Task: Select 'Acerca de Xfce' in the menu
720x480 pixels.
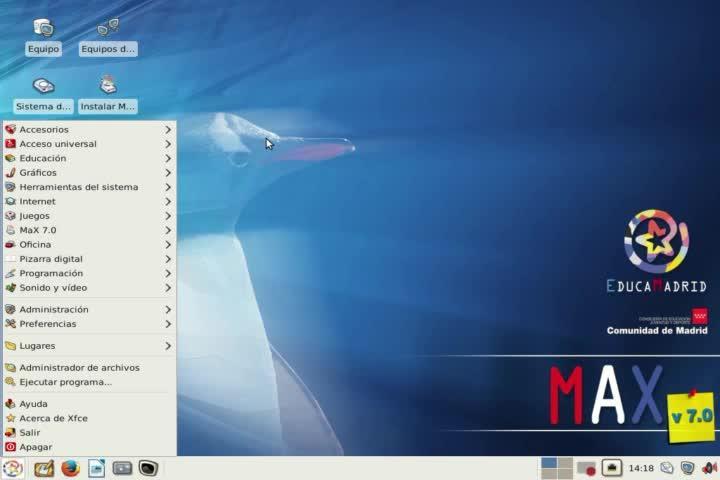Action: coord(89,418)
